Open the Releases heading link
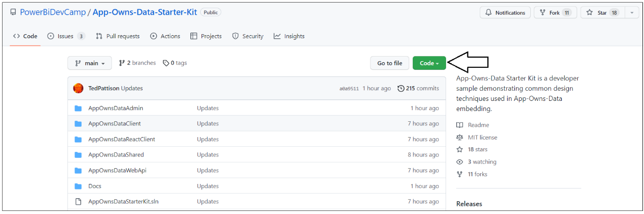Viewport: 644px width, 214px height. (x=469, y=204)
